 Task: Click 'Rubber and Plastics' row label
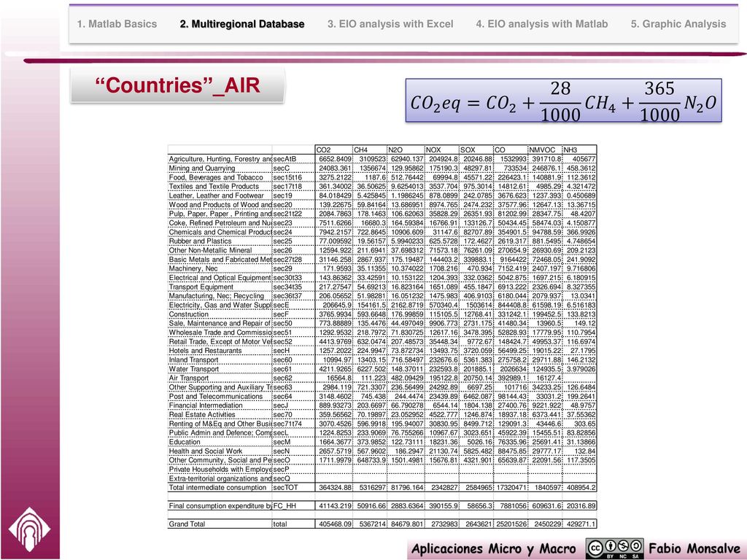pyautogui.click(x=200, y=241)
